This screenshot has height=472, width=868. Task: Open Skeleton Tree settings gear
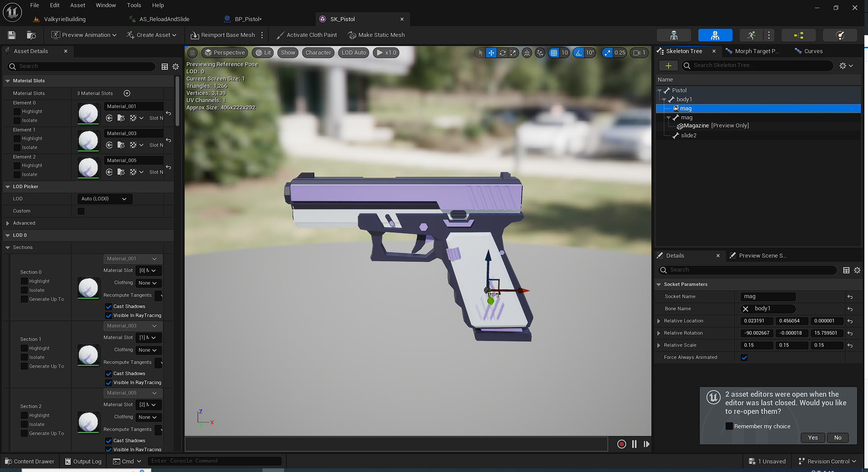click(x=846, y=66)
